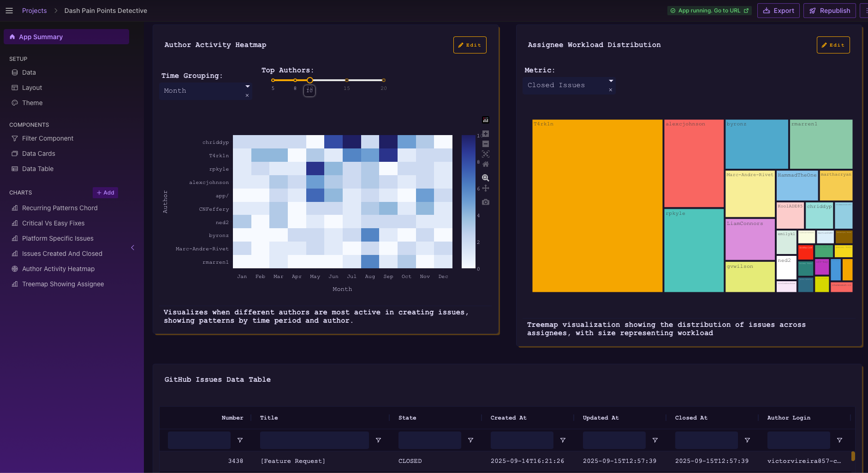This screenshot has width=868, height=473.
Task: Sort table by Title column header
Action: click(x=269, y=418)
